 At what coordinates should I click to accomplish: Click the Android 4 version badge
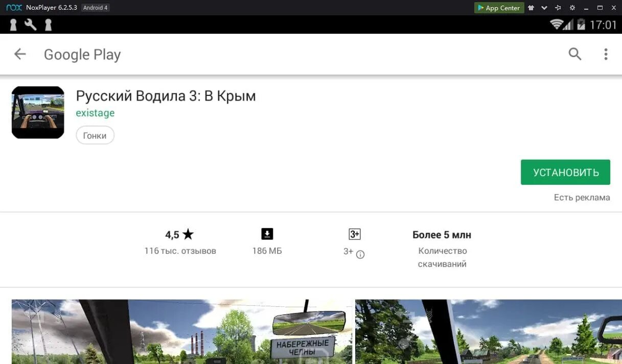click(95, 8)
